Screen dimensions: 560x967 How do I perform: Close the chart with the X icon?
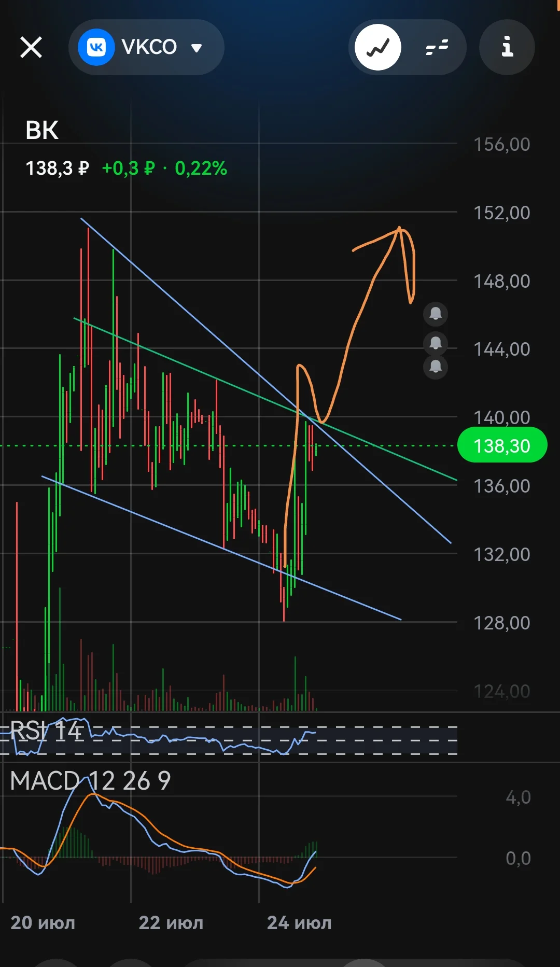[31, 48]
